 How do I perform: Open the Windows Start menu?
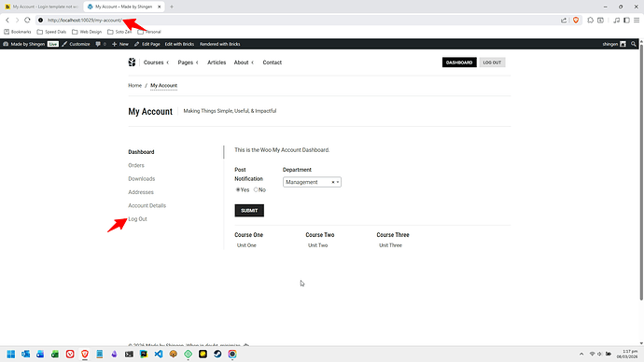tap(10, 354)
